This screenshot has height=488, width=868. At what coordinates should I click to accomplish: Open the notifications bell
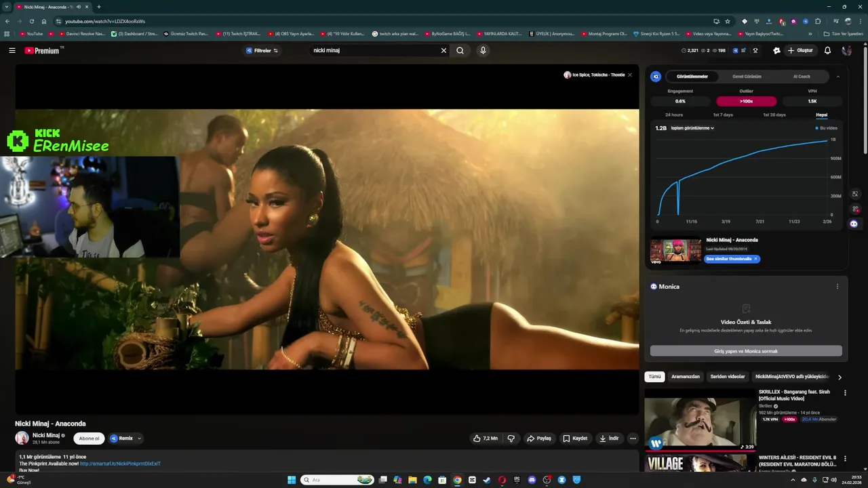pyautogui.click(x=827, y=50)
